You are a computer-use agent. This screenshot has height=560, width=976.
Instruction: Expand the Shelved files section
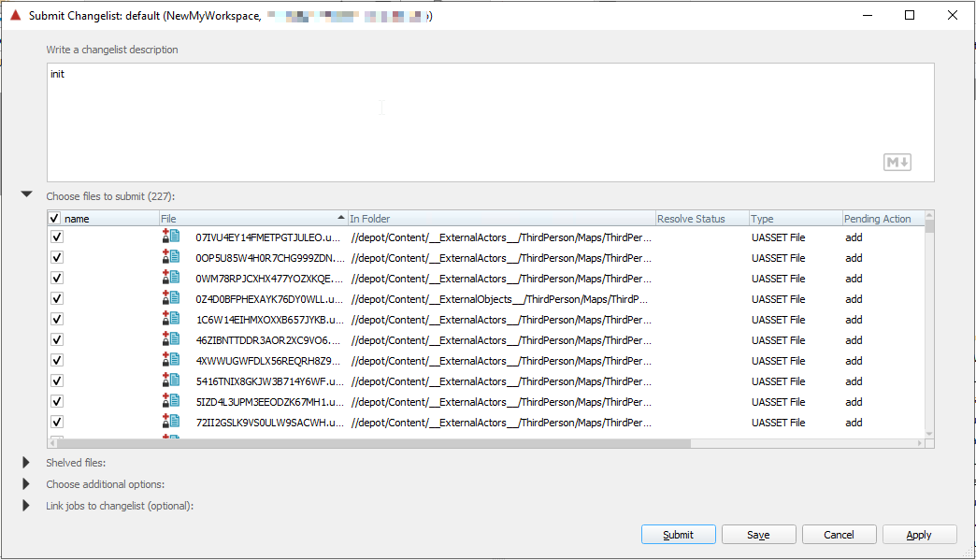[x=26, y=462]
